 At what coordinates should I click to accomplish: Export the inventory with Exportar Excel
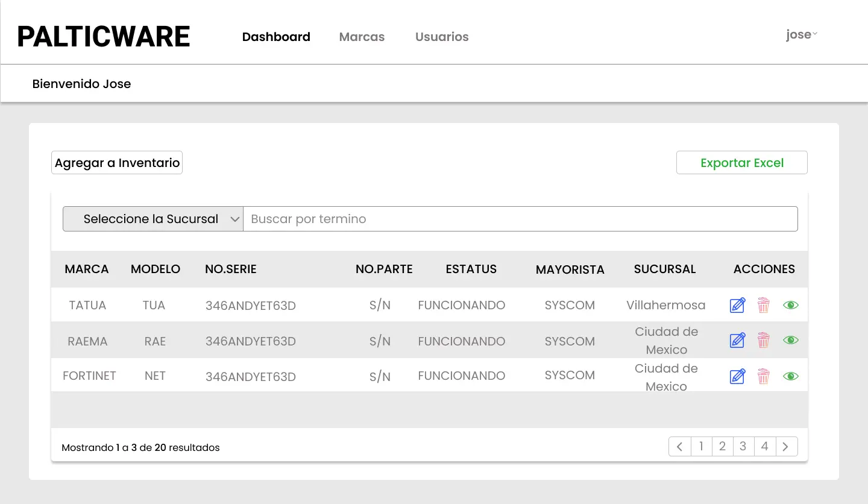[741, 162]
